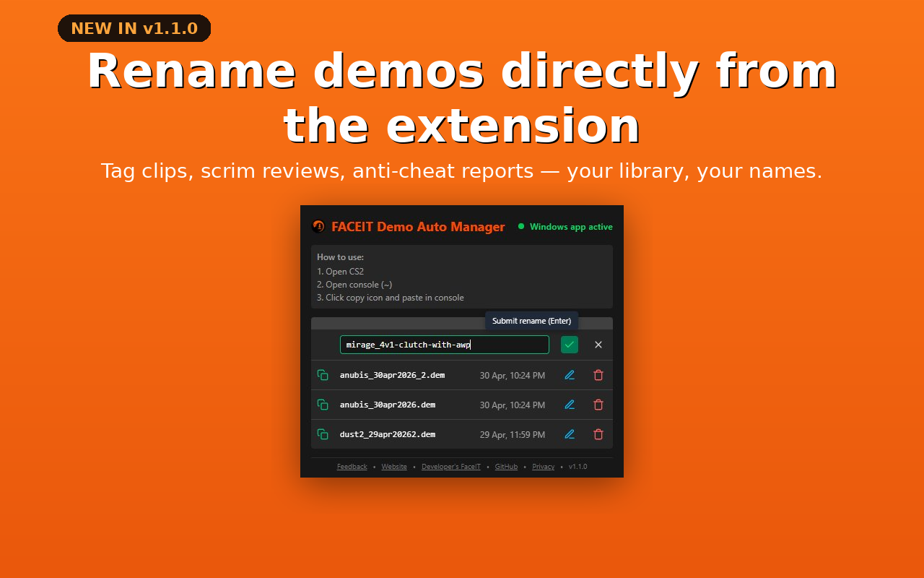Screen dimensions: 924x578
Task: Delete anubis_30apr2026.dem with trash icon
Action: point(598,405)
